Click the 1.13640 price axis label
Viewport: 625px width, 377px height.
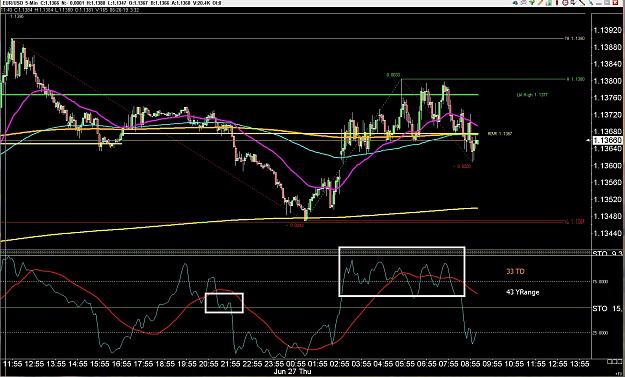607,149
